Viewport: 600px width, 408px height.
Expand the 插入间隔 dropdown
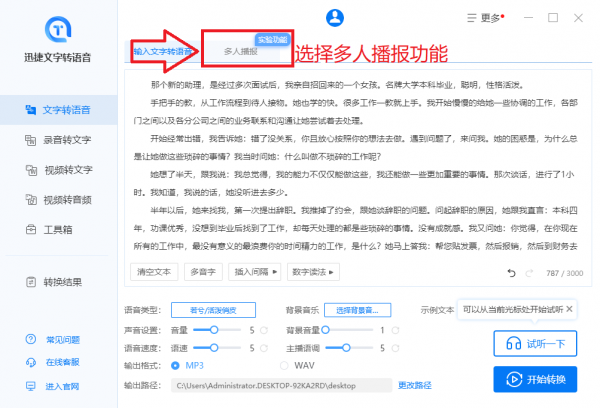255,272
